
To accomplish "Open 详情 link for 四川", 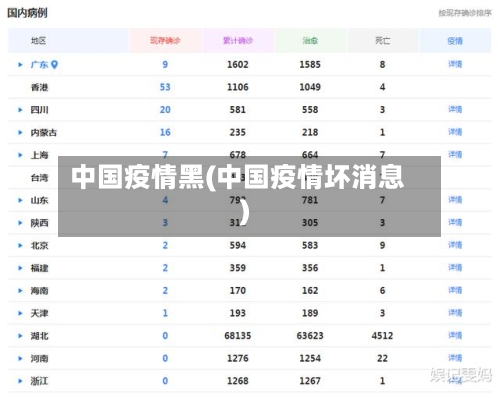I will point(455,109).
